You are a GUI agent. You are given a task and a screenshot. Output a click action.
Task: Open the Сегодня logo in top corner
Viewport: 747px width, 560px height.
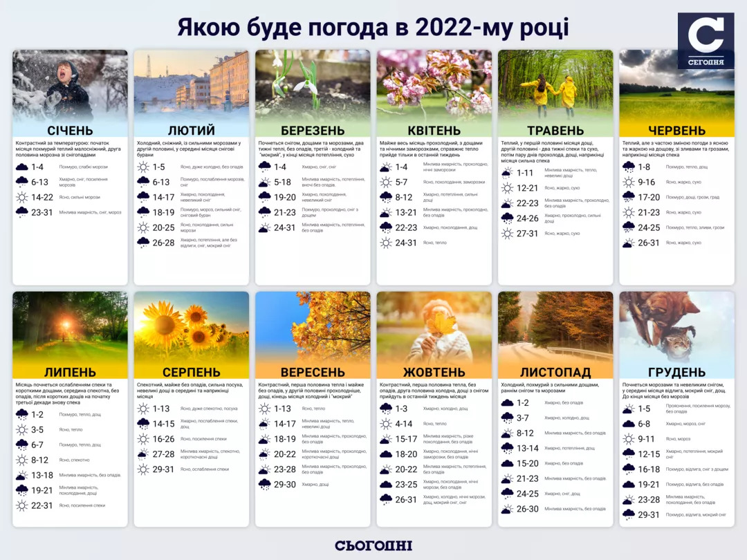pos(705,40)
